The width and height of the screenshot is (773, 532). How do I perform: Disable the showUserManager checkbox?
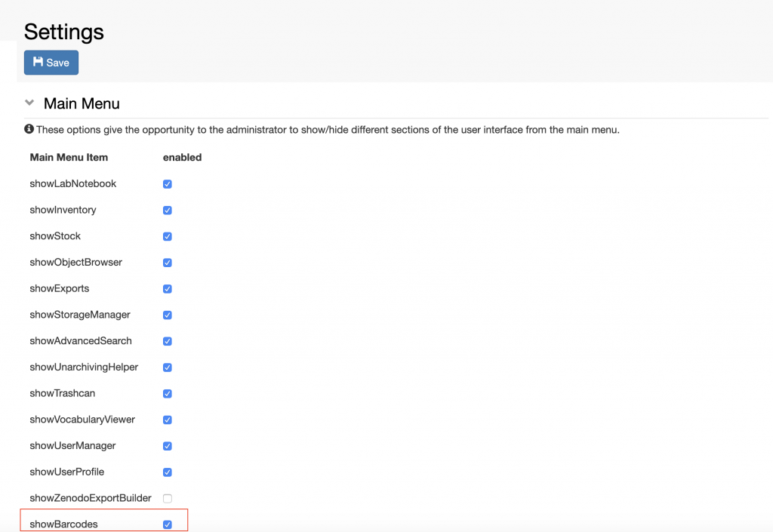(x=168, y=446)
